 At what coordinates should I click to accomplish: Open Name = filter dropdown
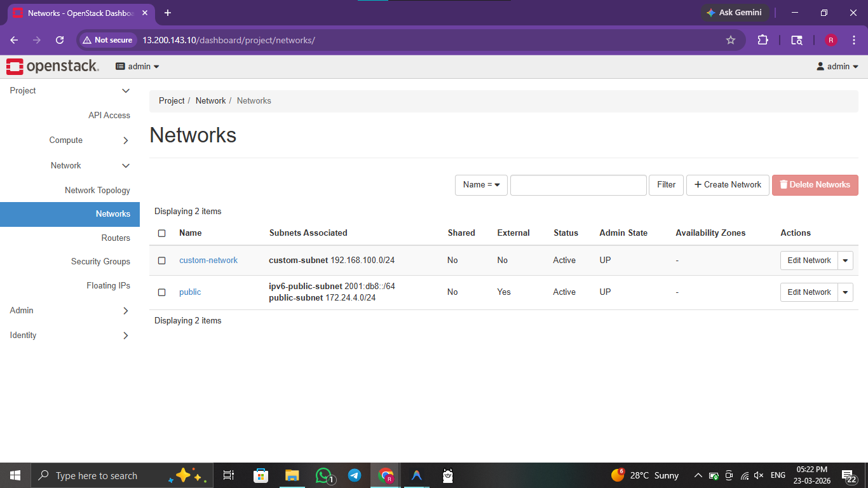tap(481, 185)
